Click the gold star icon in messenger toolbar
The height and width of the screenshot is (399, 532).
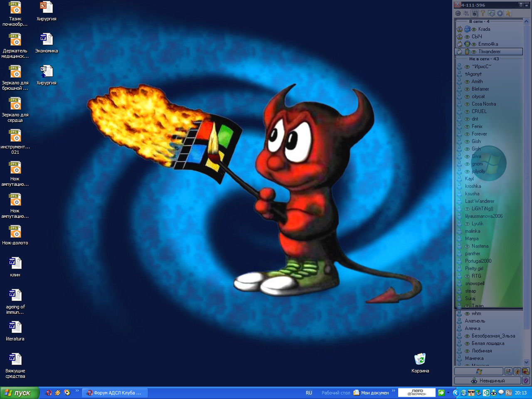[508, 13]
